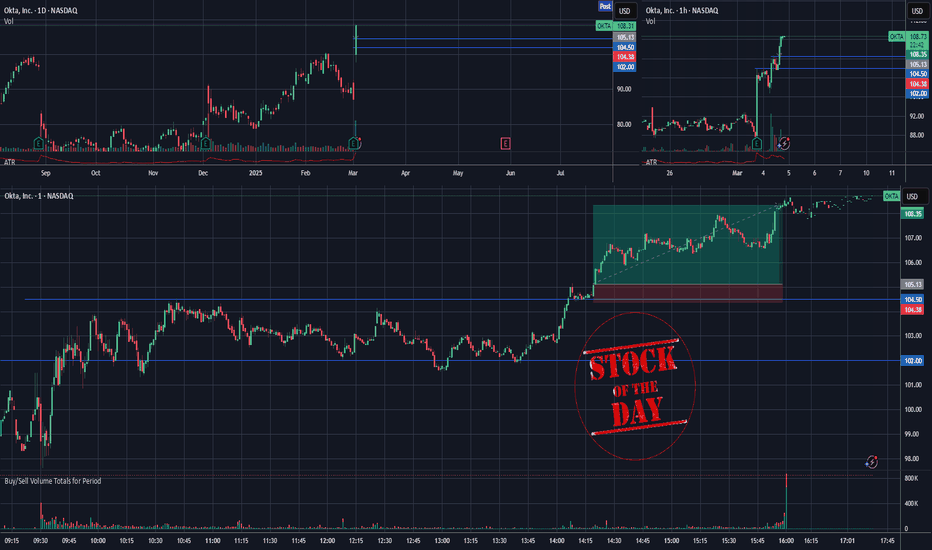
Task: Click the 90.00 label on the daily price scale
Action: pos(624,89)
